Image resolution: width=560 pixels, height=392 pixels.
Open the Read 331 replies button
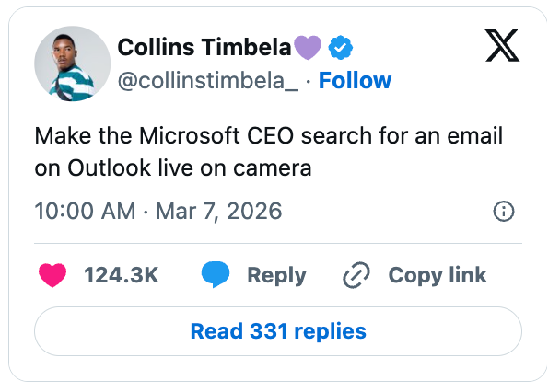click(278, 330)
